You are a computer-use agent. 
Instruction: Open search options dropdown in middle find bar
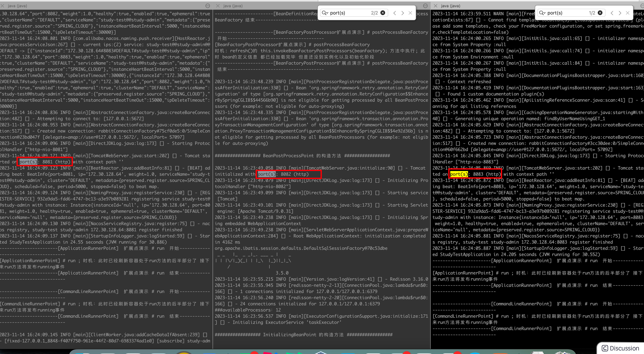(x=325, y=13)
